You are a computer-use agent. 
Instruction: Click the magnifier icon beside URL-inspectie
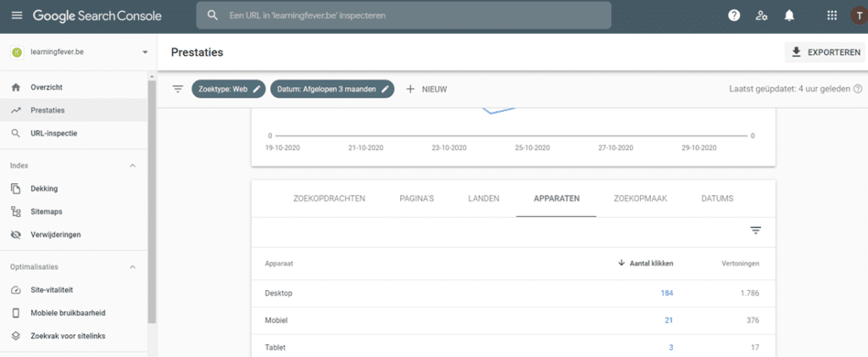pos(16,133)
